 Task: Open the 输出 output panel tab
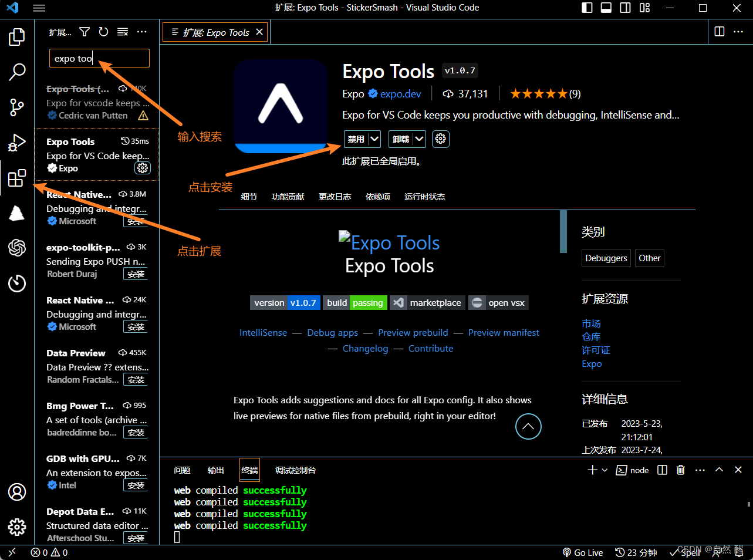(x=215, y=470)
